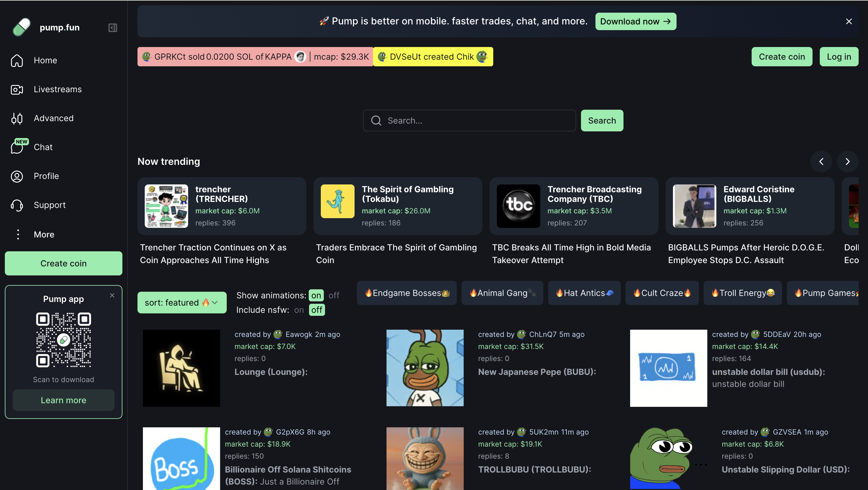Open the Home section in the sidebar
The height and width of the screenshot is (490, 868).
coord(45,60)
